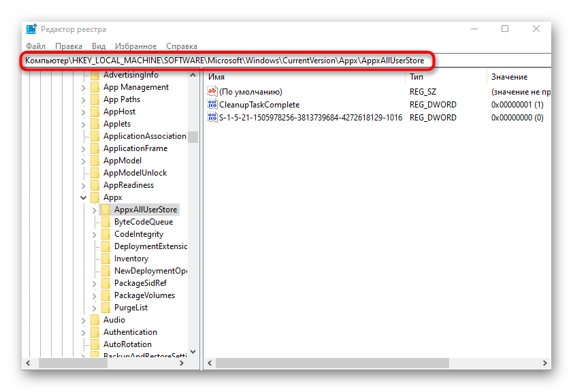Select the AppxAllUserStore folder icon

tap(106, 210)
